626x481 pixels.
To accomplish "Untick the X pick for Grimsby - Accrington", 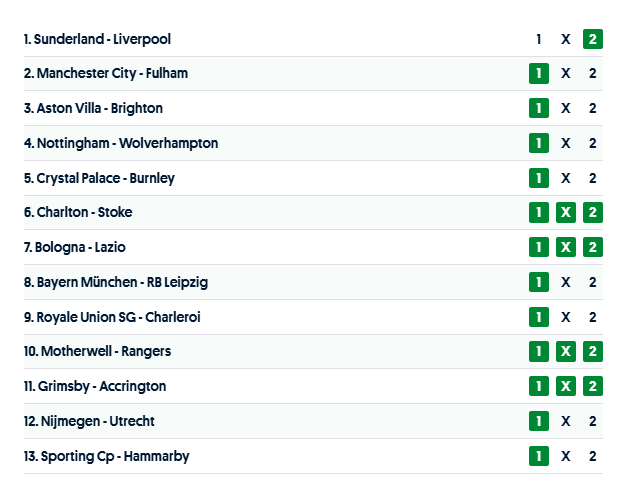I will [566, 386].
